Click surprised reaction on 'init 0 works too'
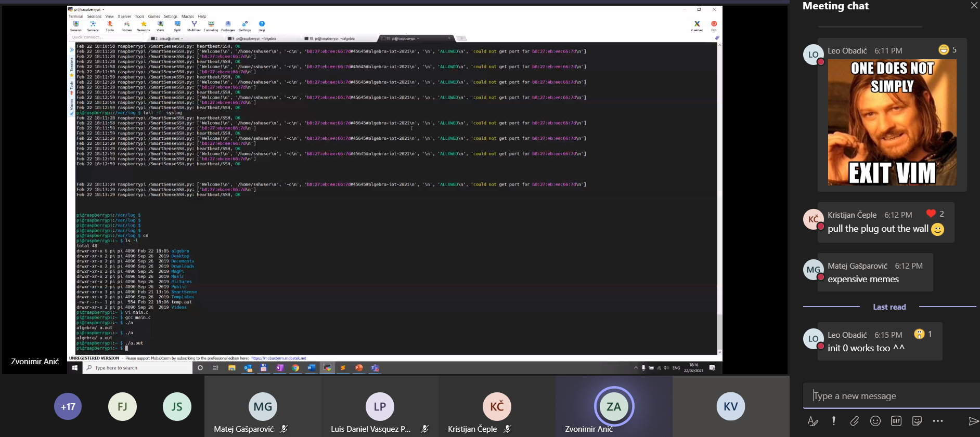980x437 pixels. click(919, 334)
